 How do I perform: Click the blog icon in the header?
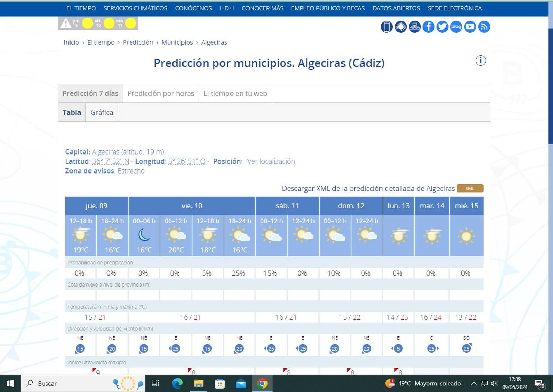tap(456, 27)
